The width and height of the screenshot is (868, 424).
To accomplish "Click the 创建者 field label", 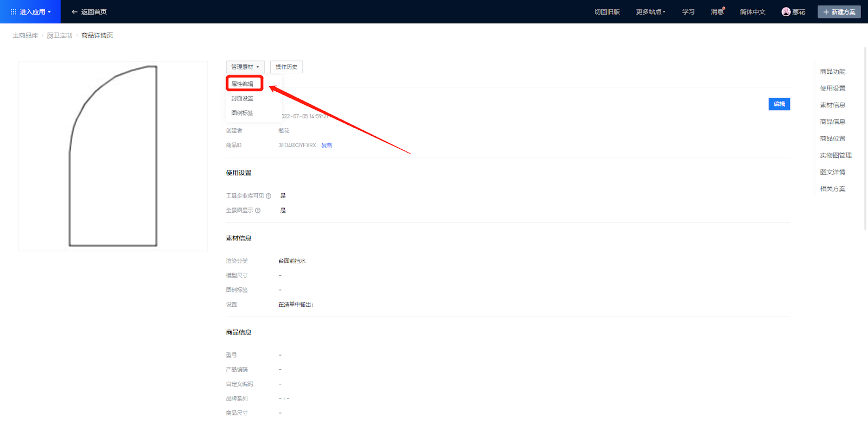I will [234, 131].
